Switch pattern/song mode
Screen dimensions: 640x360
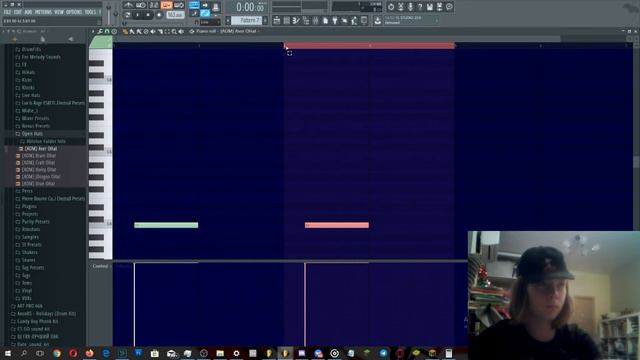click(128, 15)
